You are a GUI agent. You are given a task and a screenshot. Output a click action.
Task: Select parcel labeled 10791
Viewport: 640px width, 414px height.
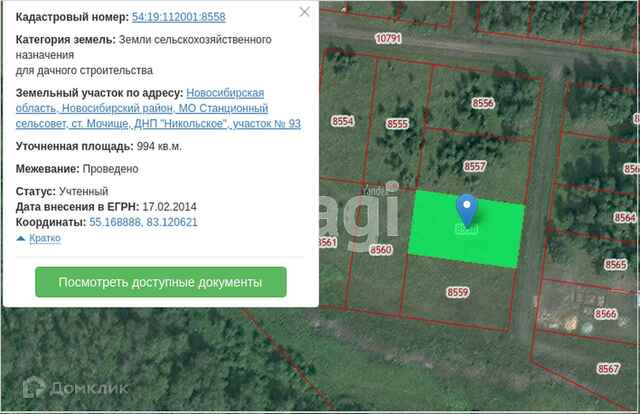click(x=388, y=38)
